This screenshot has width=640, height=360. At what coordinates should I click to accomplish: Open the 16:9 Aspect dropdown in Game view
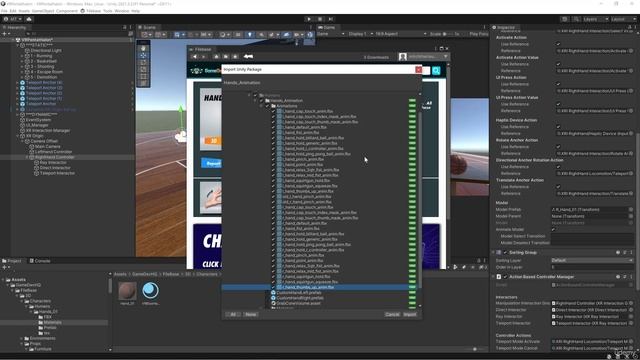click(401, 34)
